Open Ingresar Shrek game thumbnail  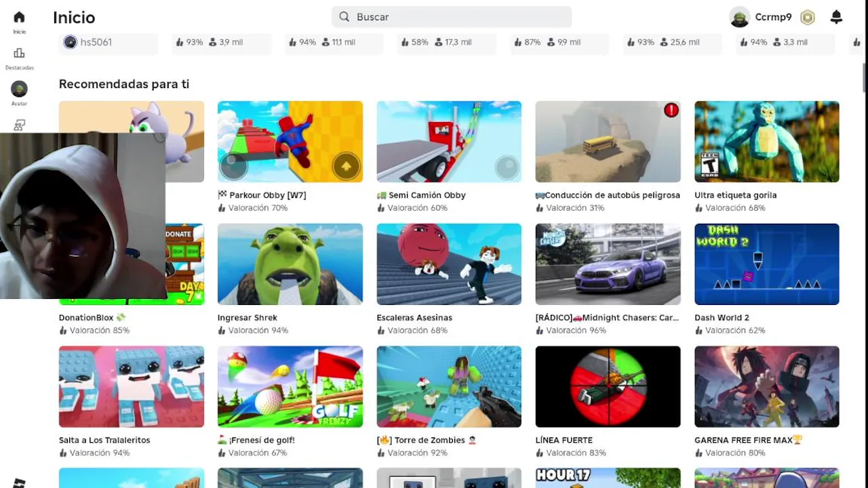tap(290, 264)
